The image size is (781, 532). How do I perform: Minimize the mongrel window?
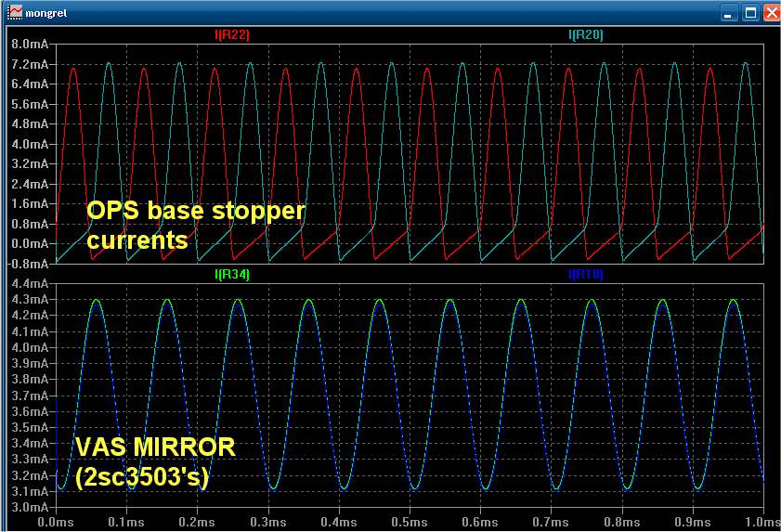point(729,13)
